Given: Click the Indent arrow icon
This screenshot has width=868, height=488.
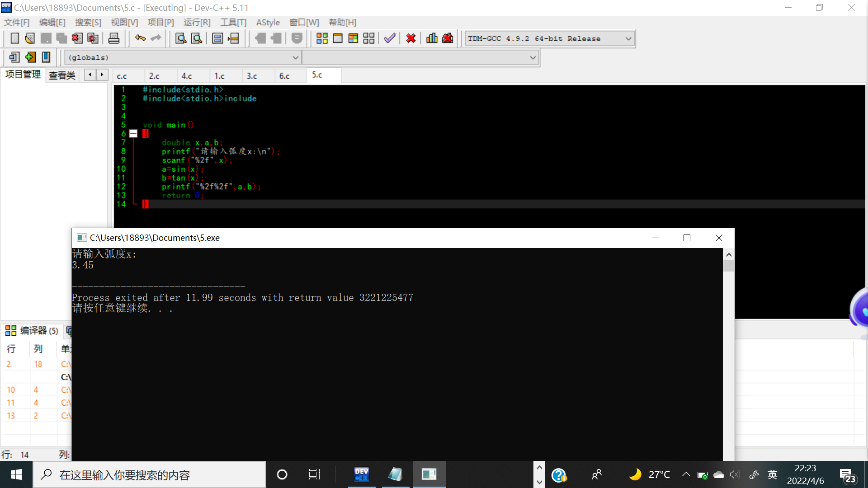Looking at the screenshot, I should pyautogui.click(x=260, y=38).
